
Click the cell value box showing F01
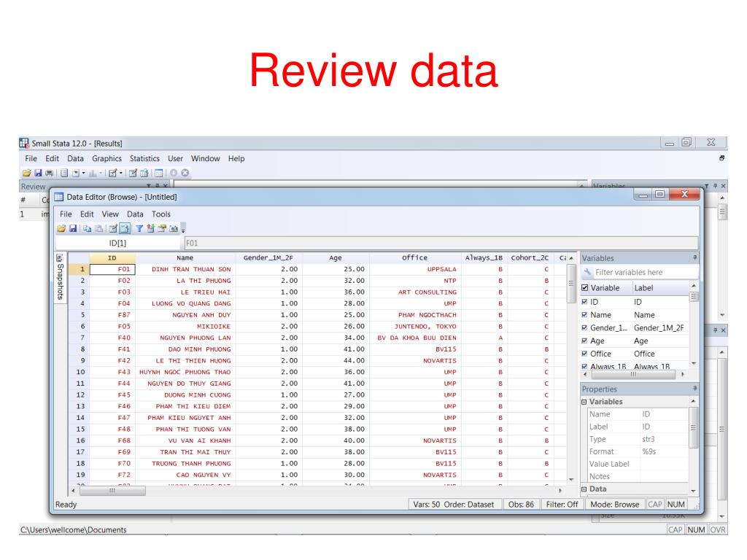441,243
